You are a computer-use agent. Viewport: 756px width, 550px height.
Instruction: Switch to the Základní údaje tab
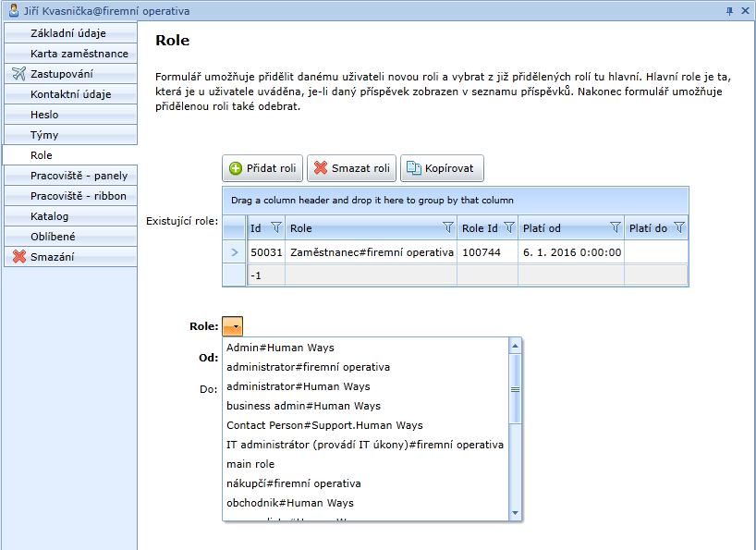pos(70,33)
